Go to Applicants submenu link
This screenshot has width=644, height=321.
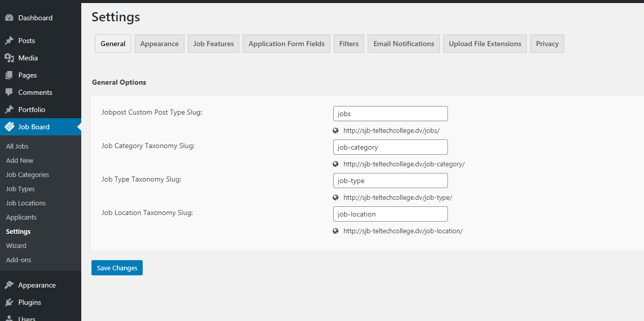tap(21, 217)
